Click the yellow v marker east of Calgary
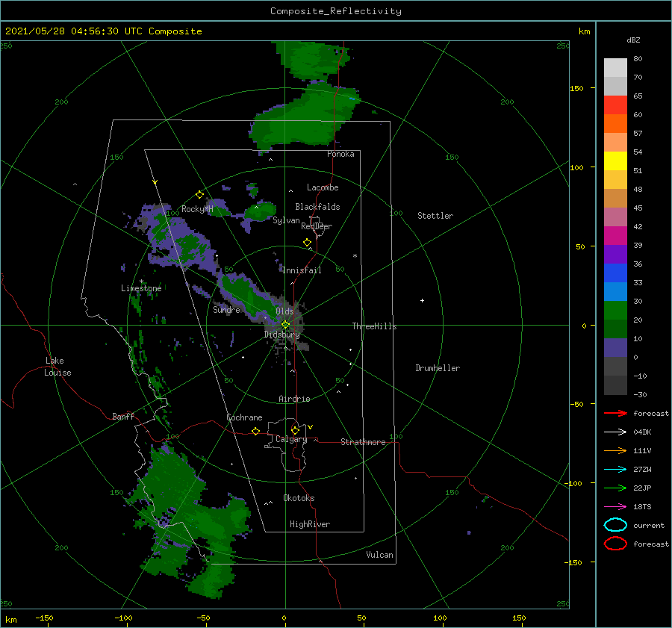The image size is (672, 628). (311, 427)
